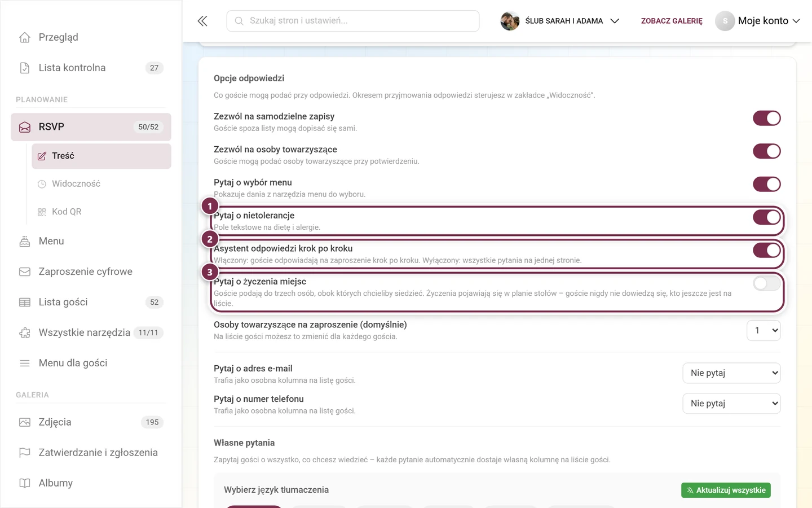Screen dimensions: 812x508
Task: Click the cake icon beside Menu
Action: 25,241
